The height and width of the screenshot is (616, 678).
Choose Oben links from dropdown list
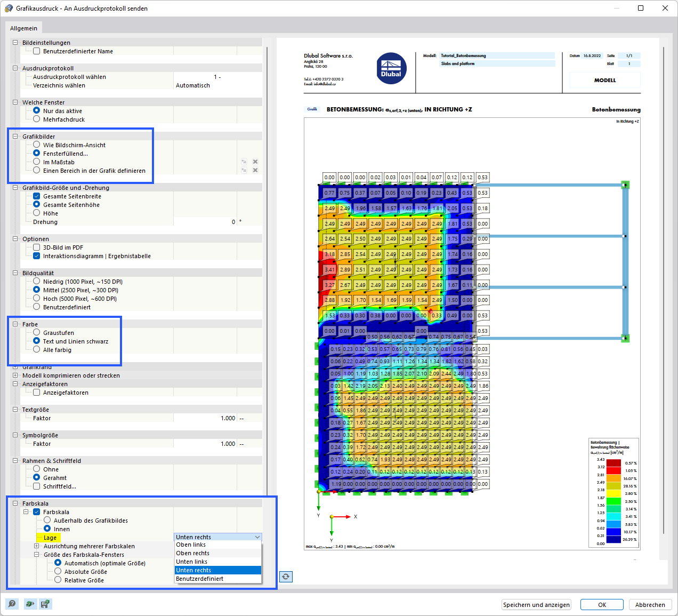click(218, 545)
